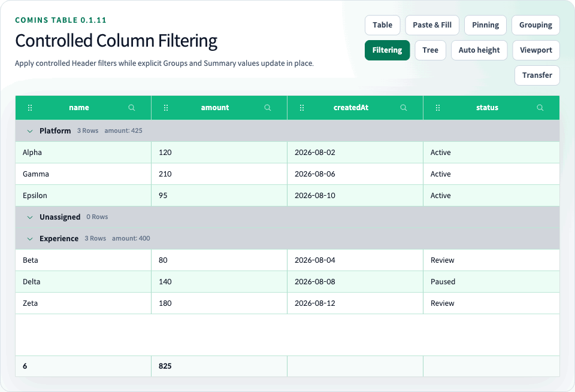Screen dimensions: 575x392
Task: Click the date cell 2026-08-10
Action: point(355,196)
